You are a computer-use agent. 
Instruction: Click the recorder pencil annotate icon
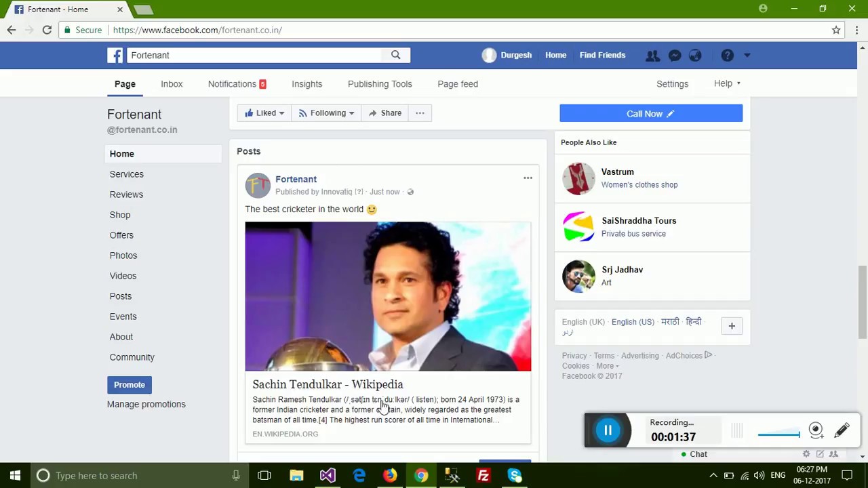tap(842, 430)
